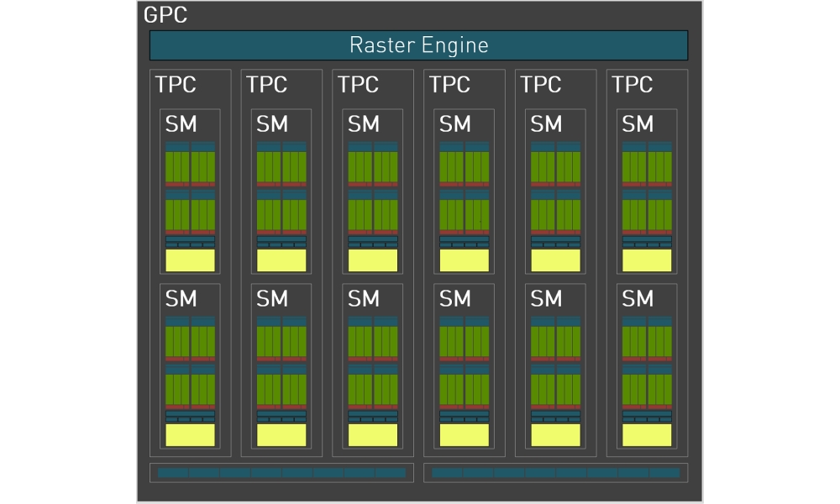The height and width of the screenshot is (504, 840).
Task: Select the second TPC label from the left
Action: [266, 85]
